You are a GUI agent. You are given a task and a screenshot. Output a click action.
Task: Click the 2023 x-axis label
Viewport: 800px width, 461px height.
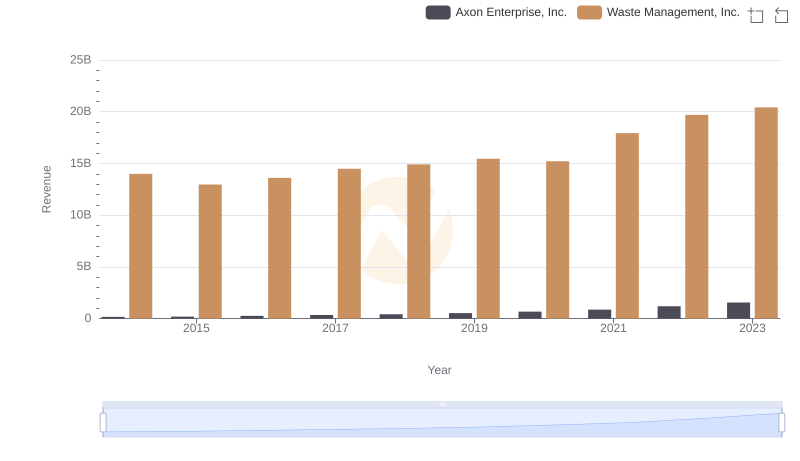[752, 328]
